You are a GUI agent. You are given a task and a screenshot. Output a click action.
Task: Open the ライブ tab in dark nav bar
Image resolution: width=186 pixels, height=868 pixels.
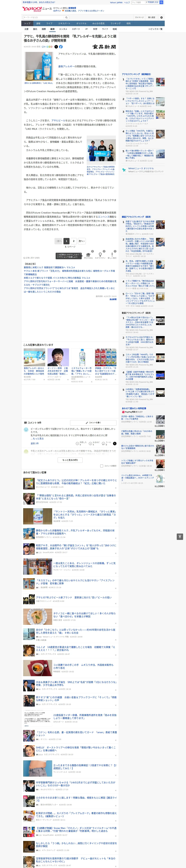pyautogui.click(x=49, y=24)
